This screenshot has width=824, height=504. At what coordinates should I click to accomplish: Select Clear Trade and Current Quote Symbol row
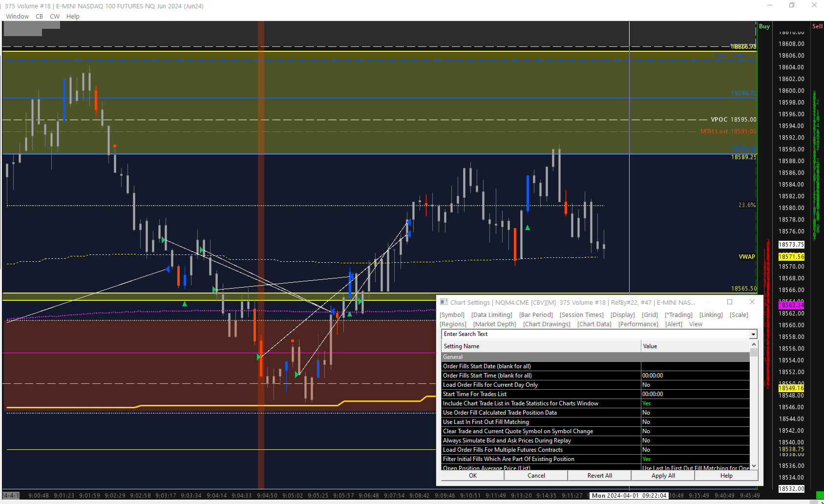click(x=595, y=431)
